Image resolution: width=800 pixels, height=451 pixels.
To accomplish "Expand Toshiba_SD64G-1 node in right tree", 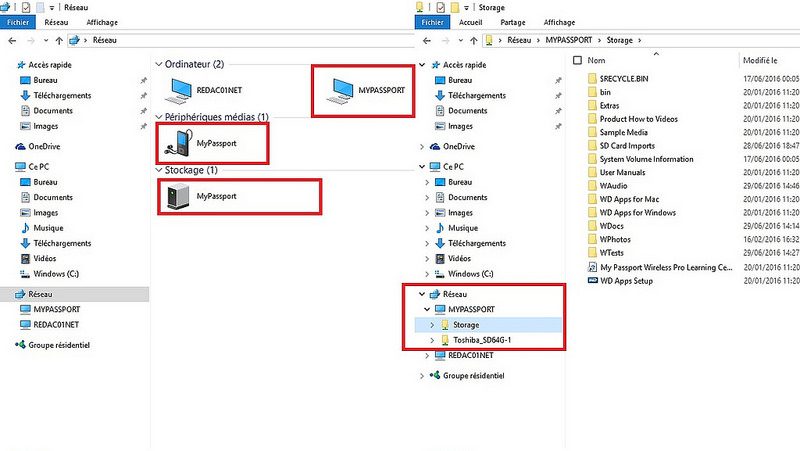I will (432, 340).
